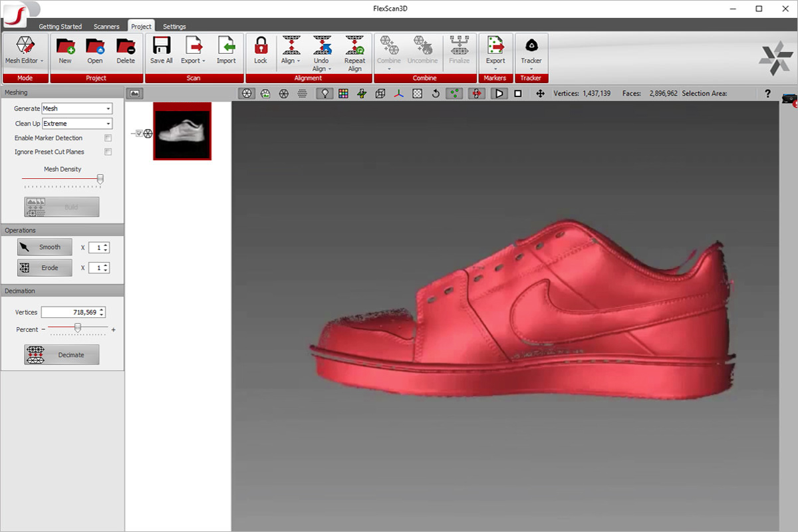The height and width of the screenshot is (532, 798).
Task: Open the Generate Mesh dropdown
Action: 108,109
